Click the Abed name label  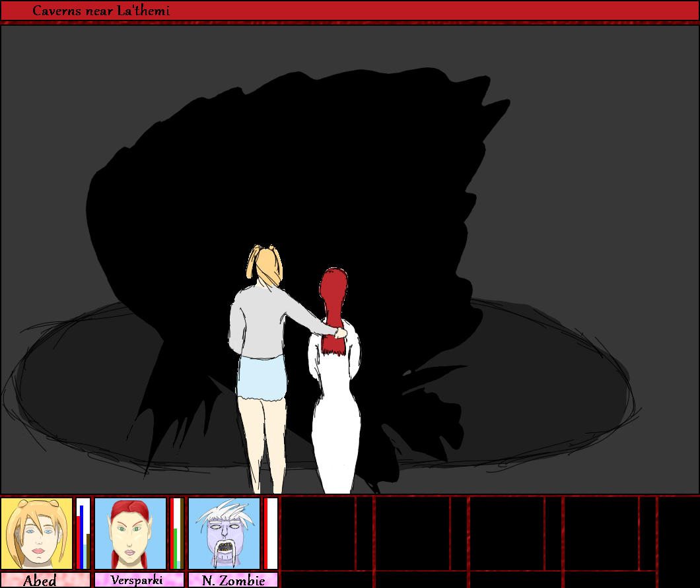(45, 580)
